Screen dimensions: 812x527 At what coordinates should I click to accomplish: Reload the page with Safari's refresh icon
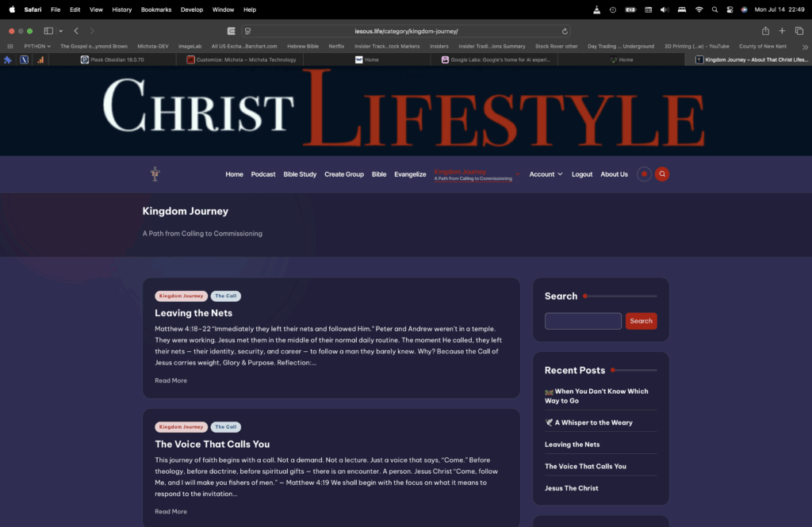(x=565, y=31)
